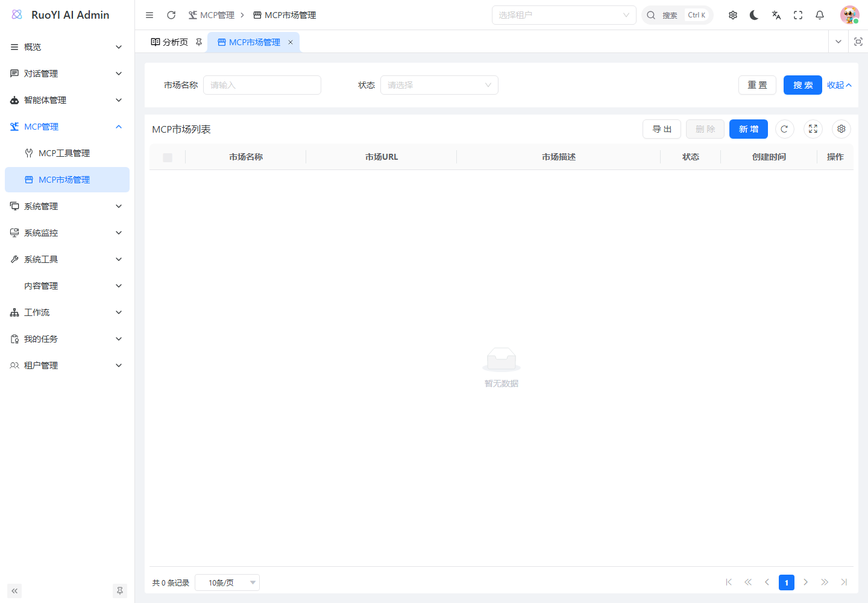868x603 pixels.
Task: Collapse the MCP管理 sidebar menu
Action: point(67,127)
